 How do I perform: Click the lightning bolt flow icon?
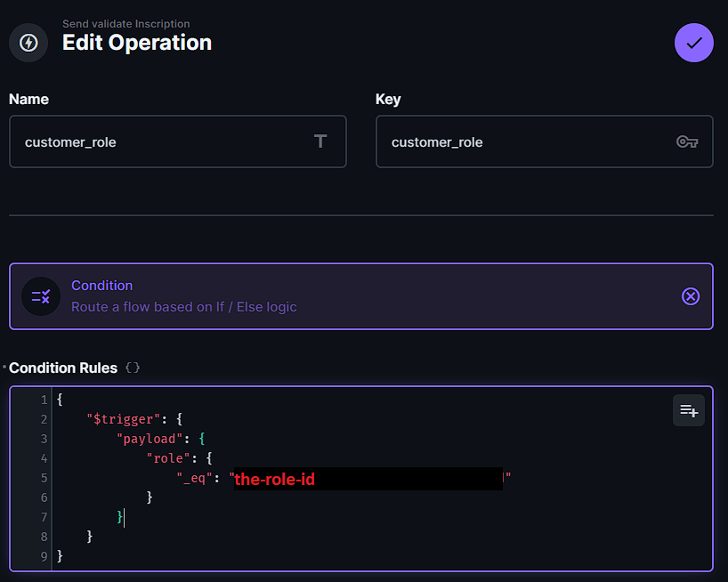coord(28,43)
